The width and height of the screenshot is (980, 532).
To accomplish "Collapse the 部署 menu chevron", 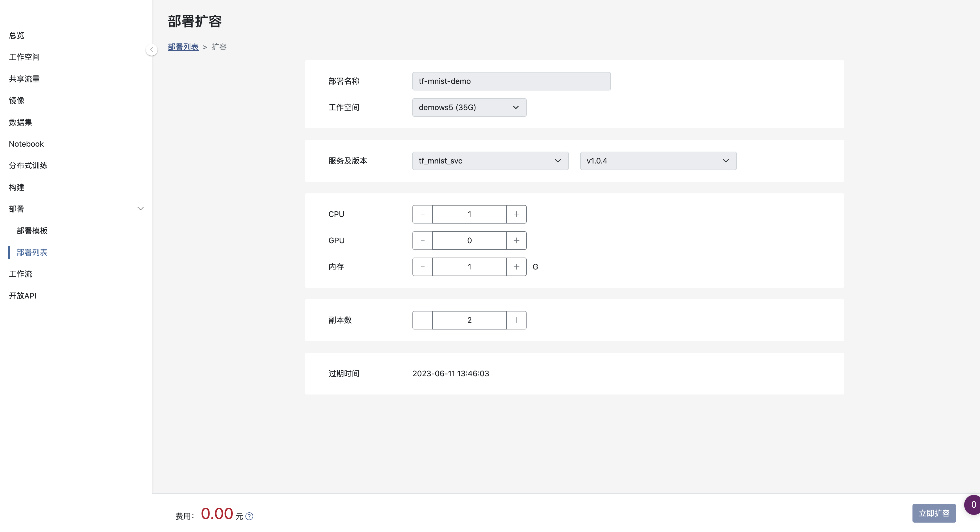I will point(140,208).
